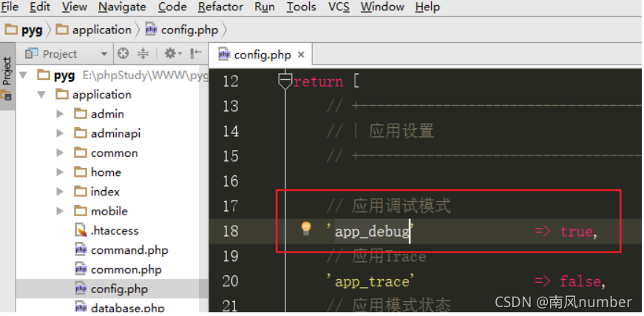
Task: Open the Project view dropdown
Action: pos(104,54)
